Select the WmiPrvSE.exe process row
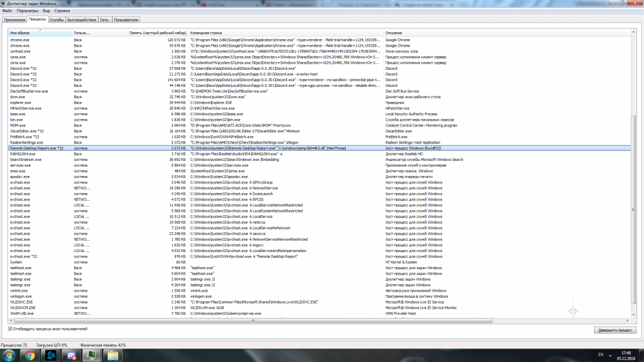This screenshot has height=362, width=644. (x=319, y=313)
